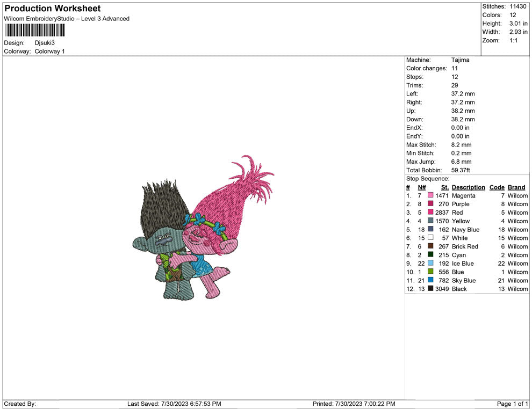Click the Ice Blue description text
The image size is (532, 409).
(463, 264)
